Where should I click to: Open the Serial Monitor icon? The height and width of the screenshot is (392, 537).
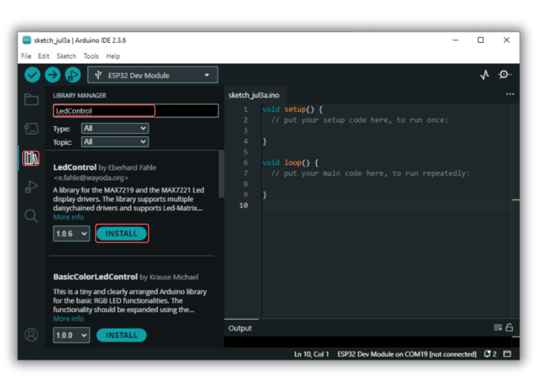(505, 74)
